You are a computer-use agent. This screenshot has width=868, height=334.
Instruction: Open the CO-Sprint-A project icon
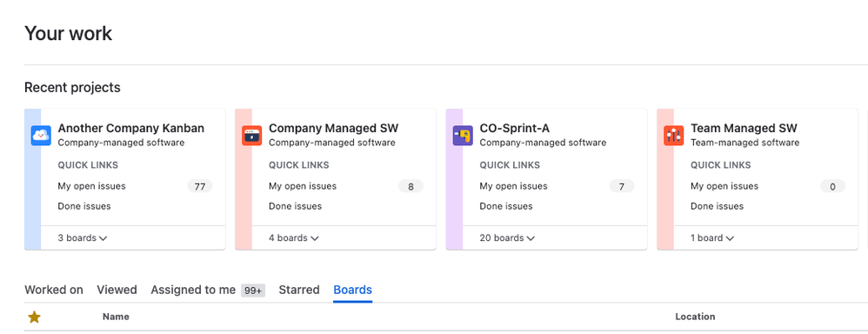click(x=463, y=135)
